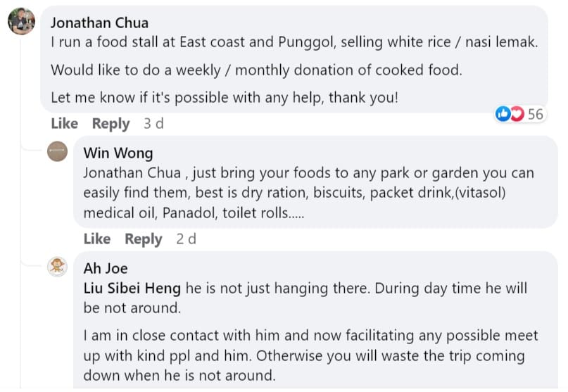Open tagged Liu Sibei Heng profile

pos(132,289)
